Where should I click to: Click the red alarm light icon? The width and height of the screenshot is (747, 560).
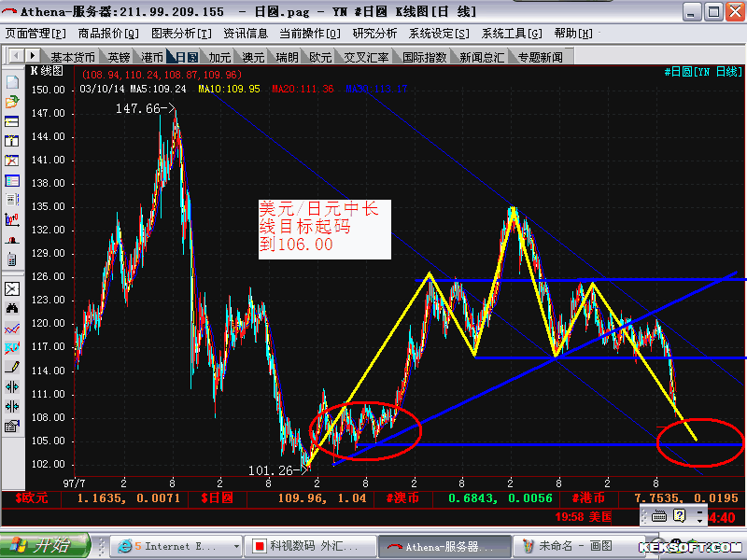(x=12, y=240)
